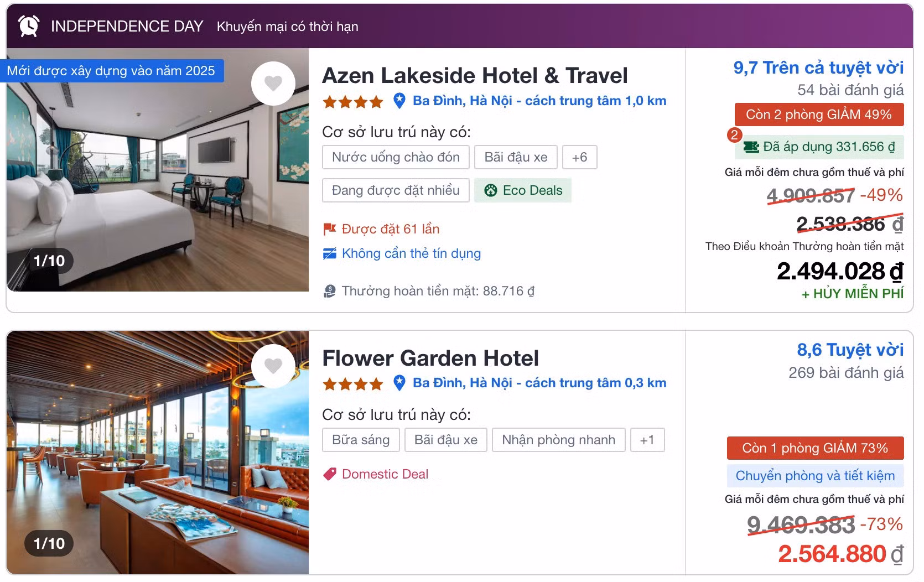This screenshot has height=582, width=924.
Task: Click cashback coin icon near Thưởng hoàn tiền mặt
Action: tap(330, 291)
